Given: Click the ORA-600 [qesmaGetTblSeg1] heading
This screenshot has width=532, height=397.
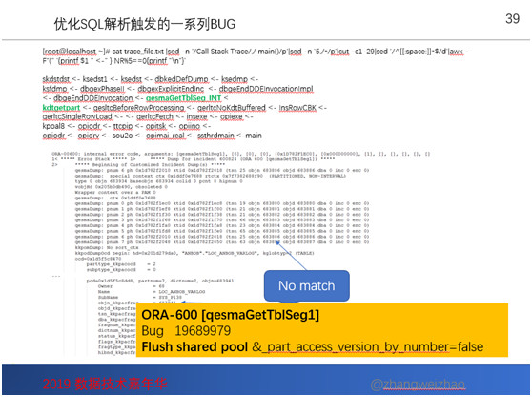Looking at the screenshot, I should click(231, 315).
